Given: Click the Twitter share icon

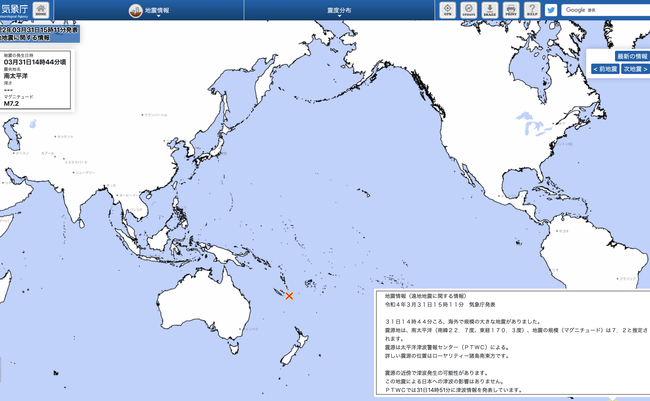Looking at the screenshot, I should tap(551, 11).
